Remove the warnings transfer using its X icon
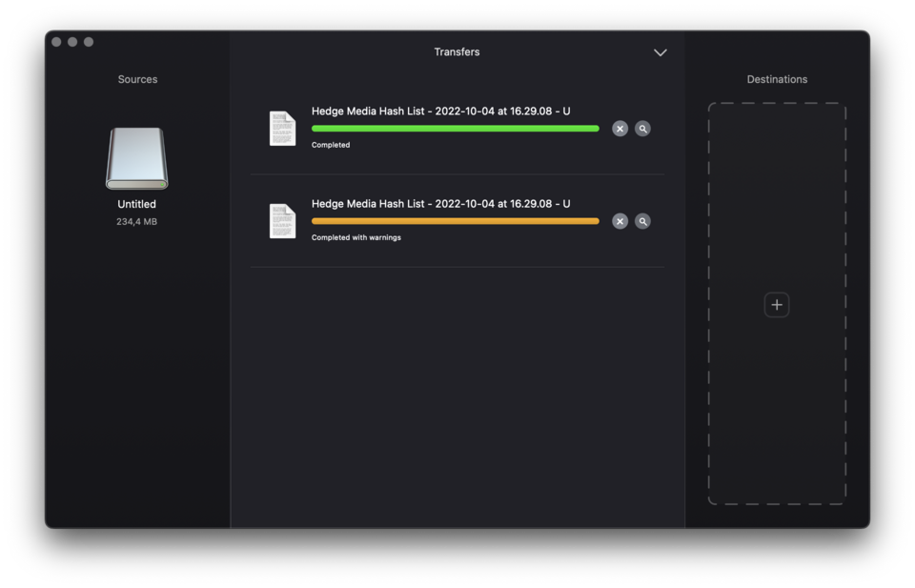This screenshot has height=588, width=915. tap(620, 220)
